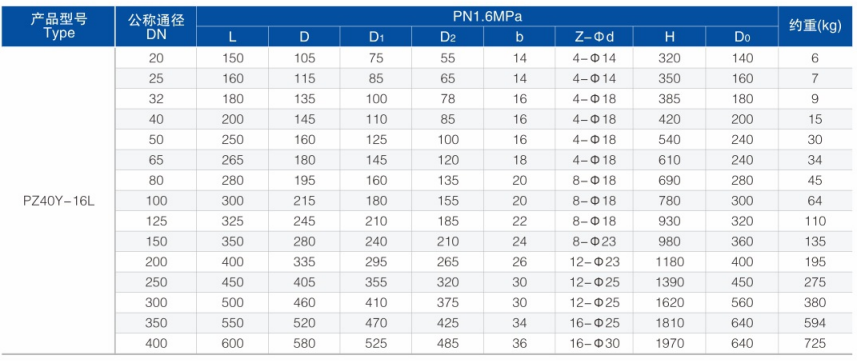Select the D2 value 78
Image resolution: width=857 pixels, height=361 pixels.
pos(448,100)
